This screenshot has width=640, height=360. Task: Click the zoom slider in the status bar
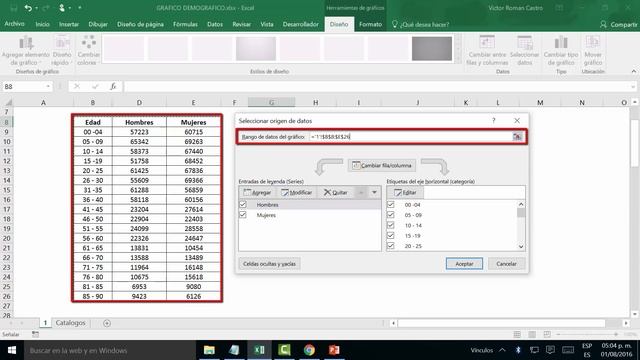(587, 334)
